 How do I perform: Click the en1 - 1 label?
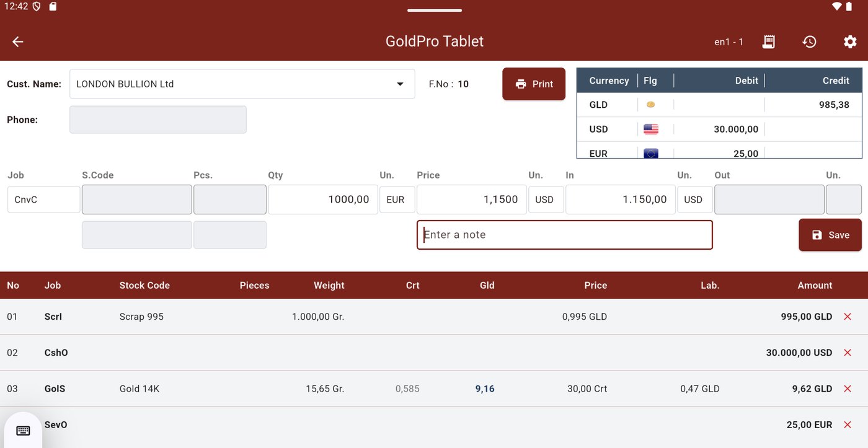click(x=729, y=42)
